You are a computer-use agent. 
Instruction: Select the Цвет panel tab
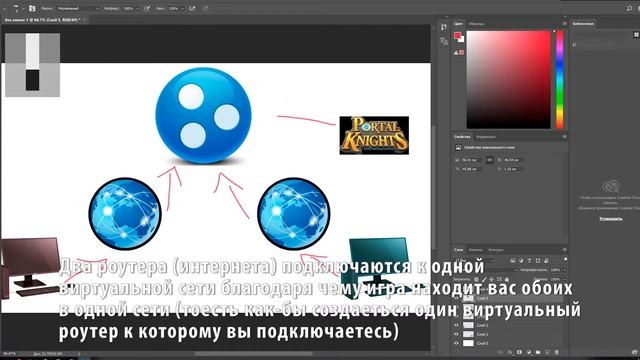pos(458,24)
